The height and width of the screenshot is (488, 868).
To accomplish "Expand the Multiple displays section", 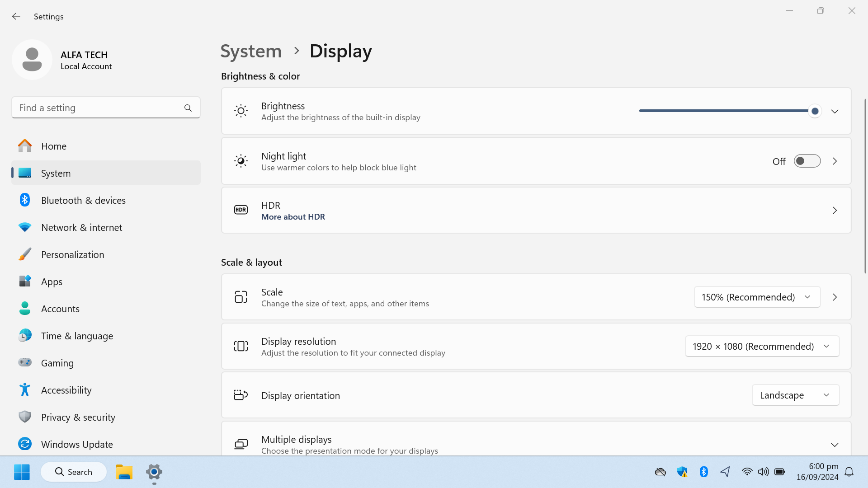I will 835,445.
